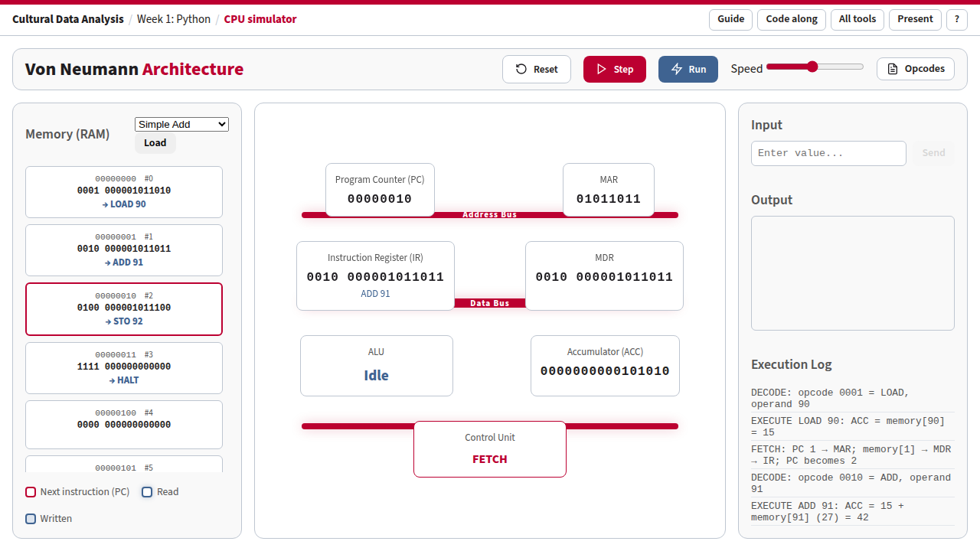Click the Address Bus label

click(490, 215)
